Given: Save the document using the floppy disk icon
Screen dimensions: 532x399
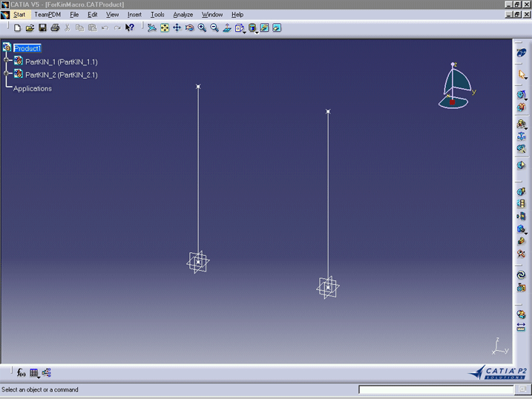Looking at the screenshot, I should [x=42, y=28].
